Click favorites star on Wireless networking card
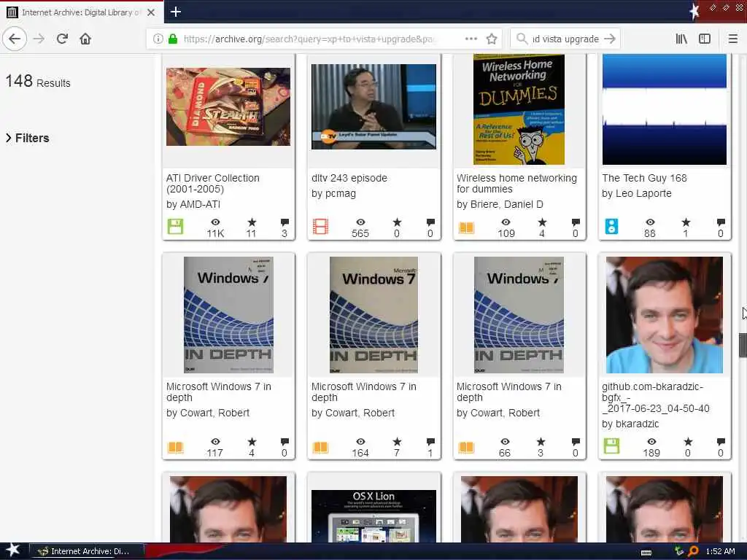Image resolution: width=747 pixels, height=560 pixels. click(x=542, y=222)
